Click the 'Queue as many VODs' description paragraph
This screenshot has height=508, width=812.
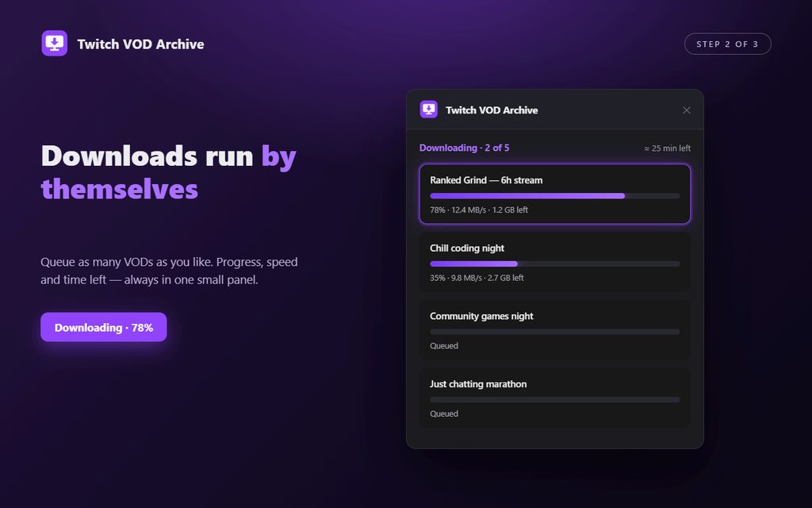tap(170, 271)
